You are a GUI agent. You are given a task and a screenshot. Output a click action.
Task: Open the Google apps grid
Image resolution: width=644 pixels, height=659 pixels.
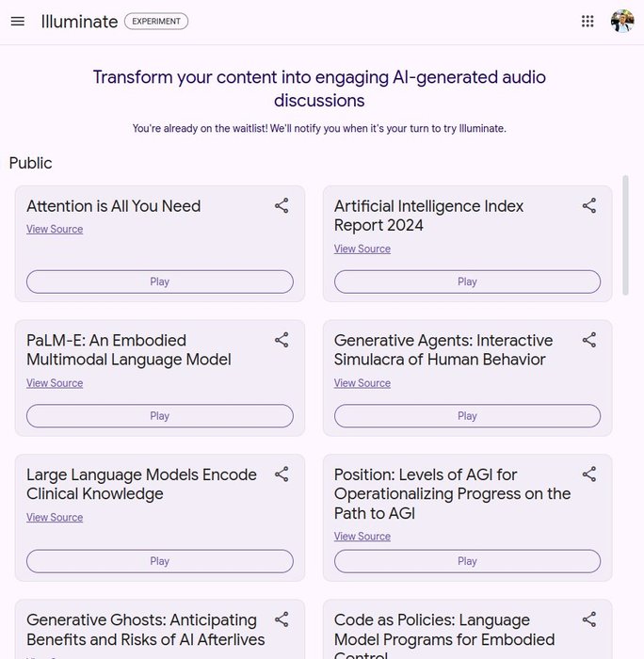(588, 22)
